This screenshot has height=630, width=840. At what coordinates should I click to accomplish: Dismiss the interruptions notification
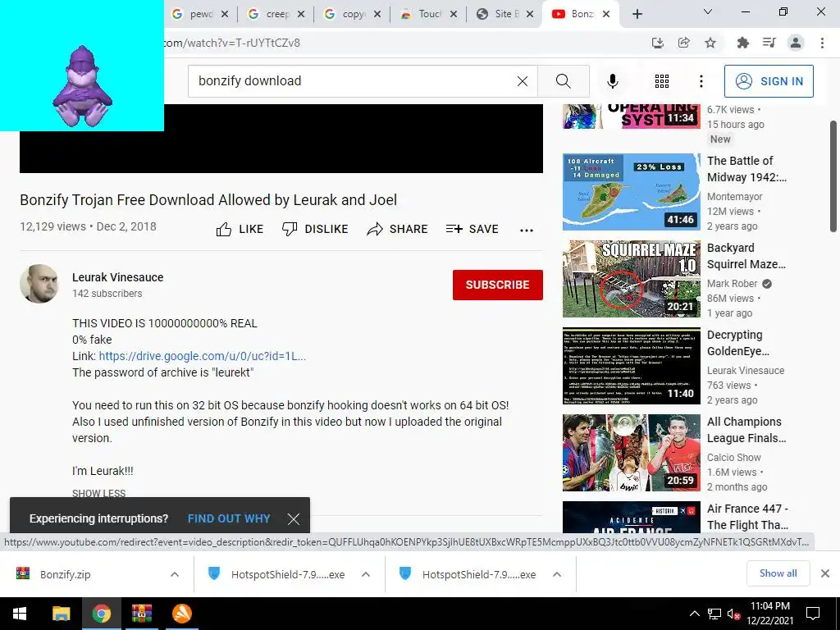tap(293, 518)
